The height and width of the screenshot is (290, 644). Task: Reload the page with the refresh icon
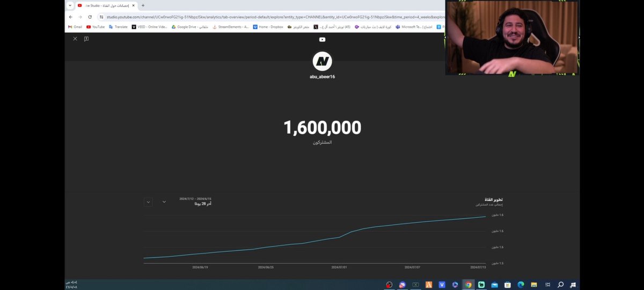(90, 17)
